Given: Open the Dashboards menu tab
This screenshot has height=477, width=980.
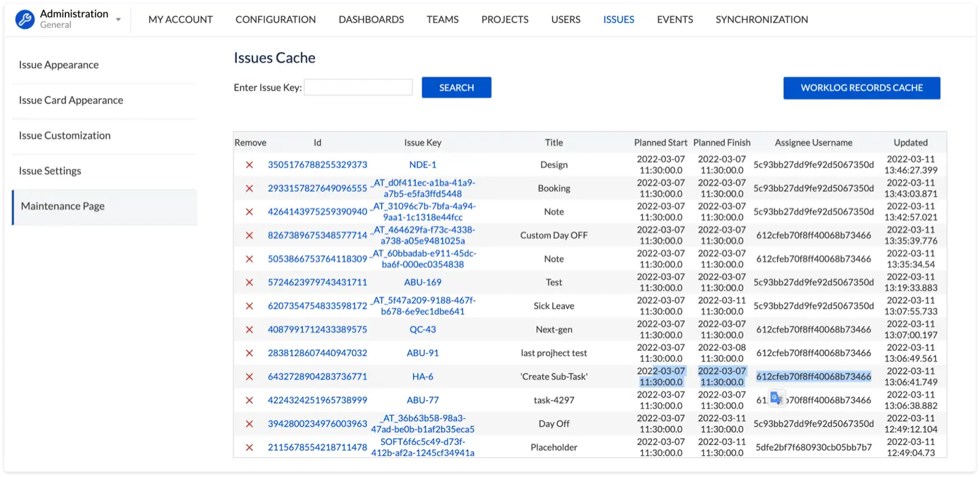Looking at the screenshot, I should 371,20.
